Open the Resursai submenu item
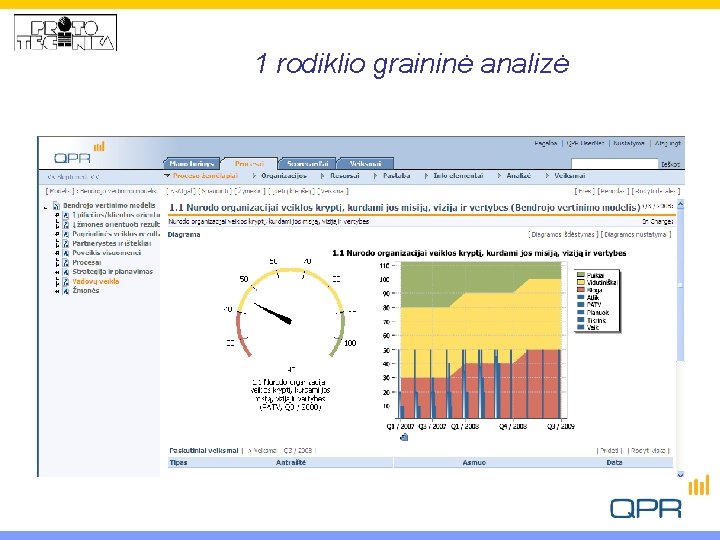 point(344,176)
